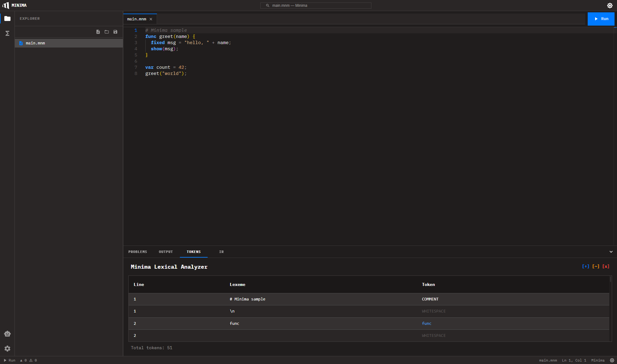Image resolution: width=617 pixels, height=364 pixels.
Task: Click the "world" string on line 8
Action: pyautogui.click(x=172, y=73)
